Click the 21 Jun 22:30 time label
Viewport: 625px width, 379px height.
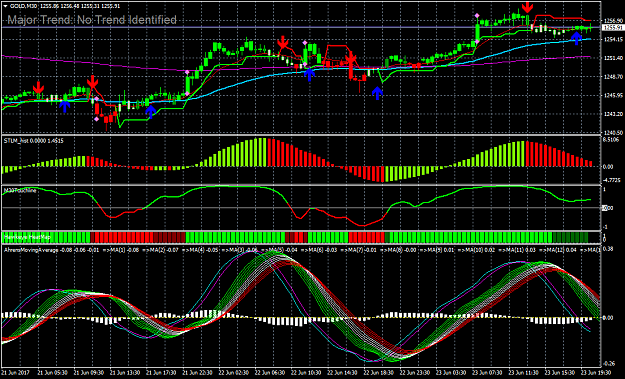(x=197, y=373)
